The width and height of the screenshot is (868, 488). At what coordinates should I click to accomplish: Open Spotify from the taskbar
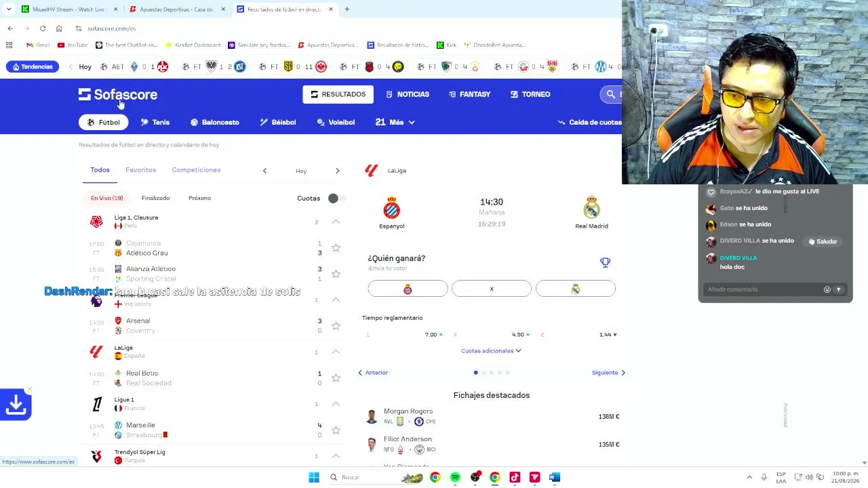click(x=455, y=477)
